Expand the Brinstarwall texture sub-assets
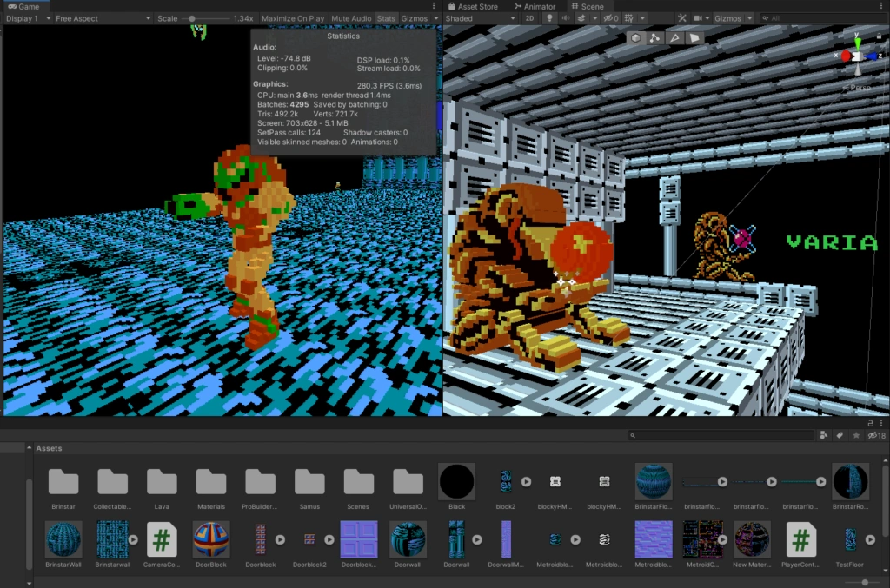Screen dimensions: 890x588 (133, 540)
